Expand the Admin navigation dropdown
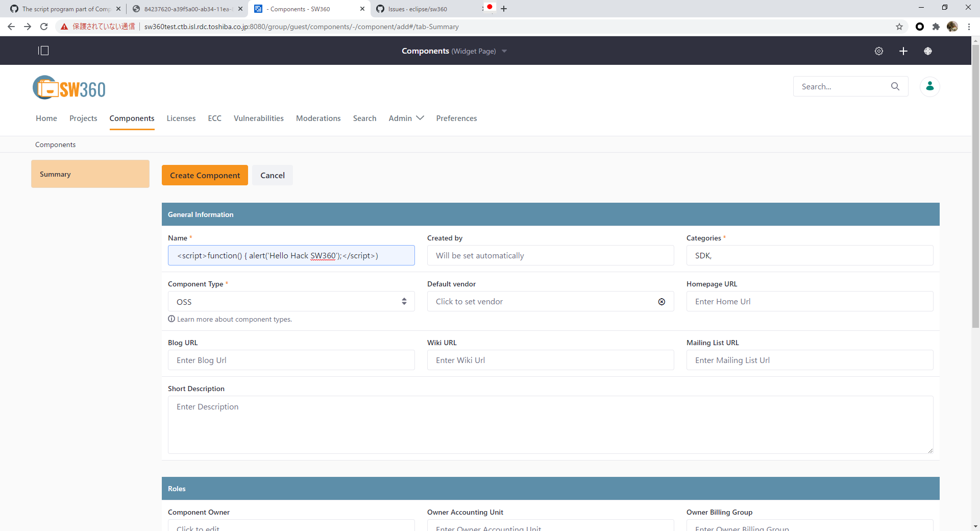The image size is (980, 531). (406, 118)
